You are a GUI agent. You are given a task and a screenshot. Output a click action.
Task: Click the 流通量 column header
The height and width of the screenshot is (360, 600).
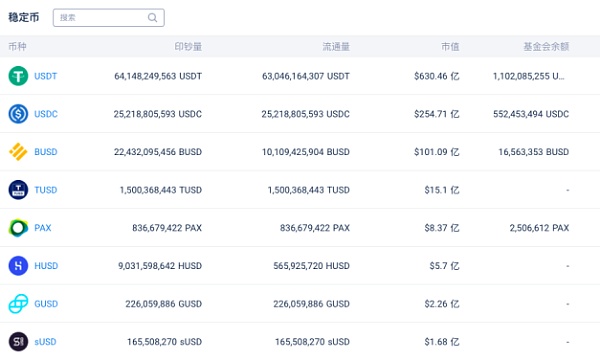click(336, 47)
